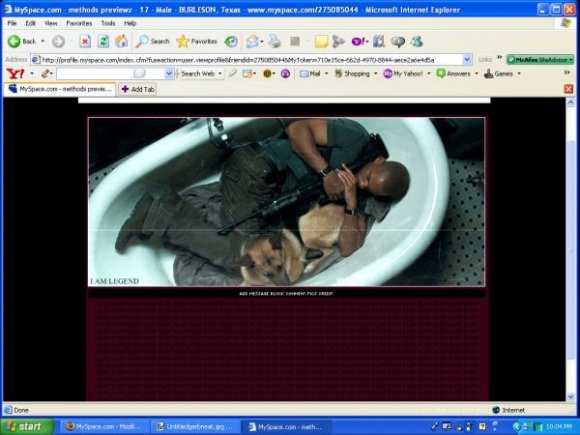Go to the Home page icon
This screenshot has height=435, width=580.
(121, 41)
